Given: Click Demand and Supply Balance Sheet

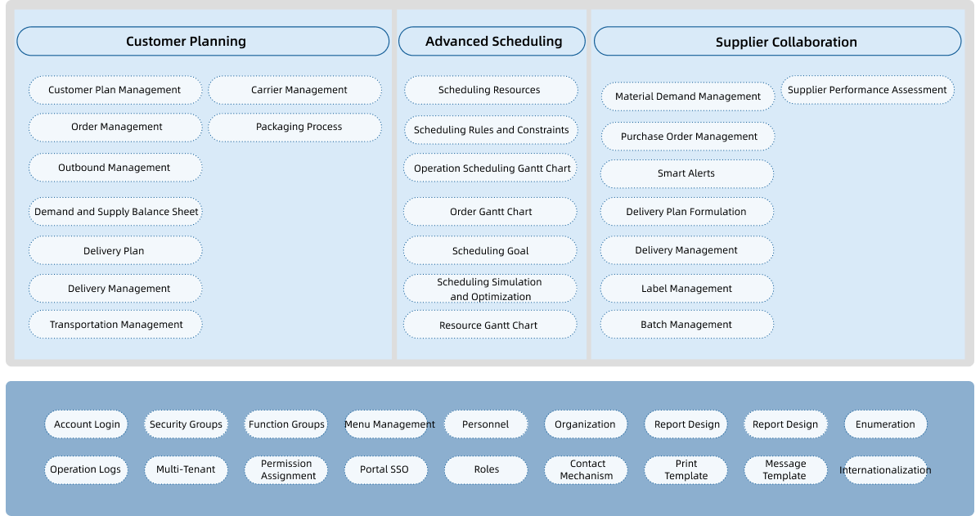Looking at the screenshot, I should pyautogui.click(x=115, y=211).
